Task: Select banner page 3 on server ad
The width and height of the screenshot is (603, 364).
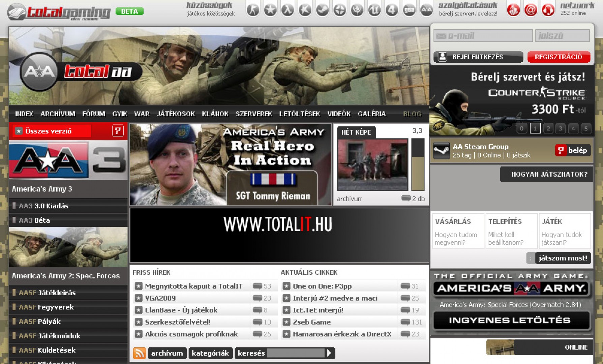Action: pos(561,128)
